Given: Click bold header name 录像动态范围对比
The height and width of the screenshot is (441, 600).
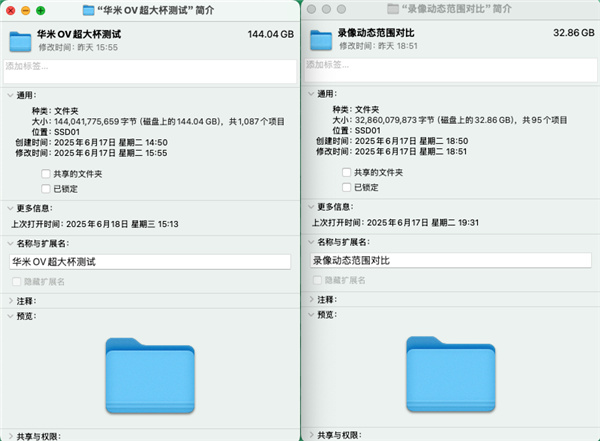Looking at the screenshot, I should pos(376,33).
